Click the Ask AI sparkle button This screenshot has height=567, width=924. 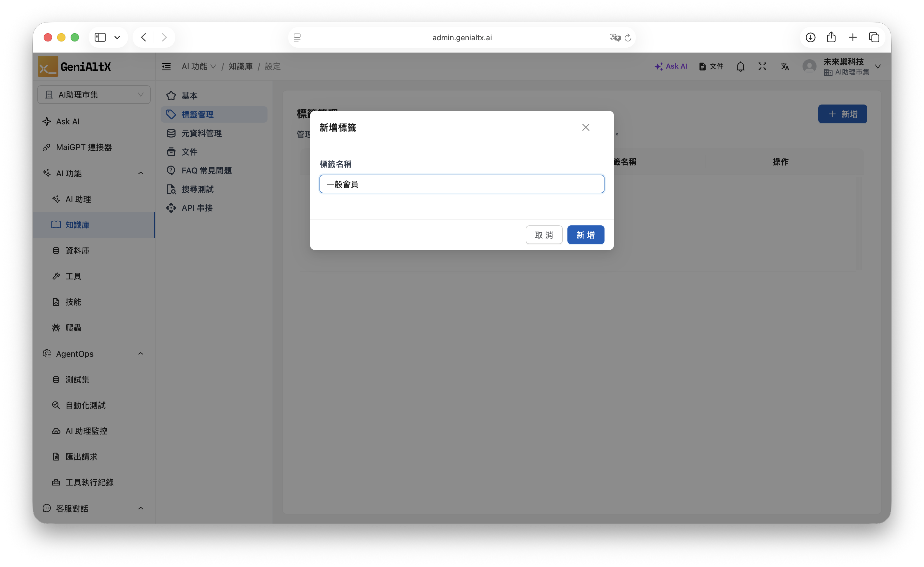(x=671, y=66)
